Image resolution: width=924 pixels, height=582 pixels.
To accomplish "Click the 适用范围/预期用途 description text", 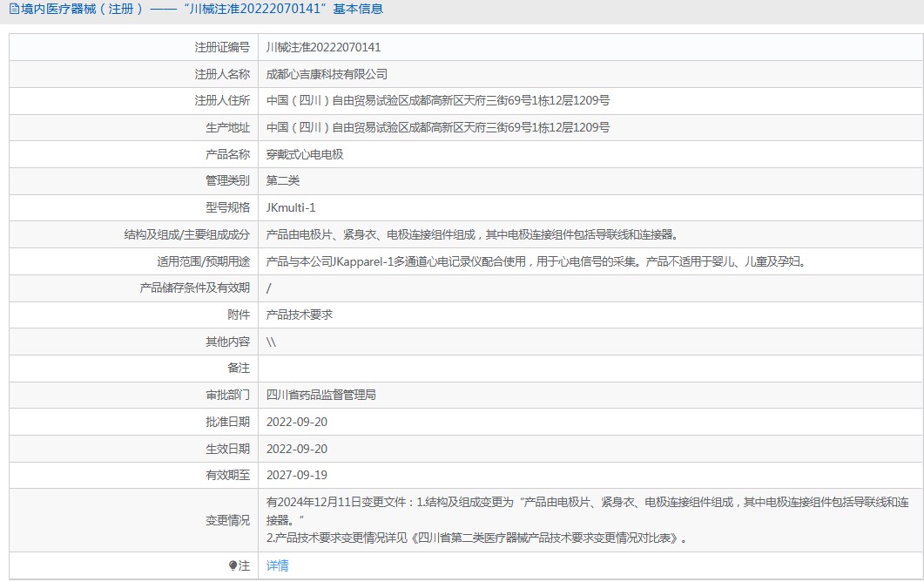I will point(536,261).
